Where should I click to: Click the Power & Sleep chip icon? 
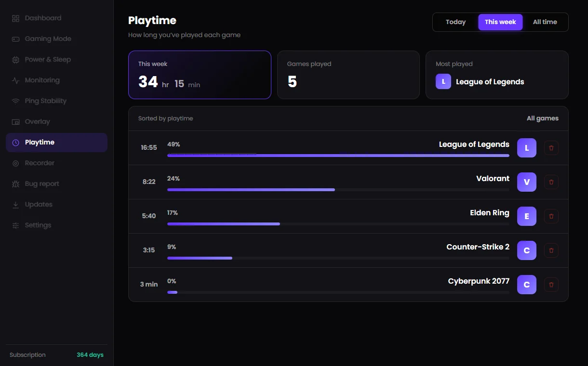click(15, 60)
